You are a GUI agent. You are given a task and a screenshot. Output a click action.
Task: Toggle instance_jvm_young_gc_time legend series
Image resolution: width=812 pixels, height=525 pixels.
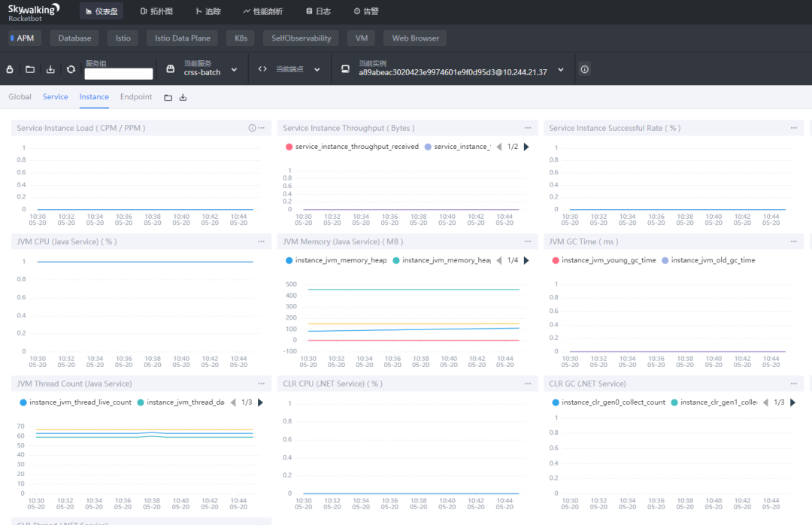(604, 260)
